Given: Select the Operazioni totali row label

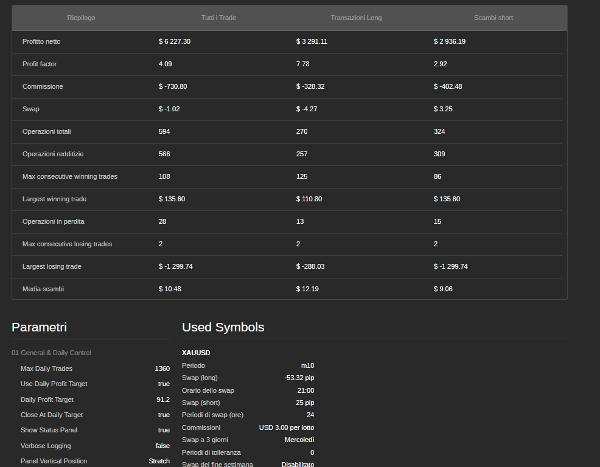Looking at the screenshot, I should click(x=47, y=131).
